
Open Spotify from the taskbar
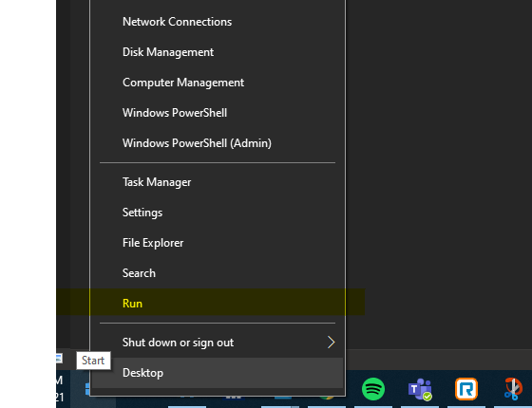click(x=372, y=389)
